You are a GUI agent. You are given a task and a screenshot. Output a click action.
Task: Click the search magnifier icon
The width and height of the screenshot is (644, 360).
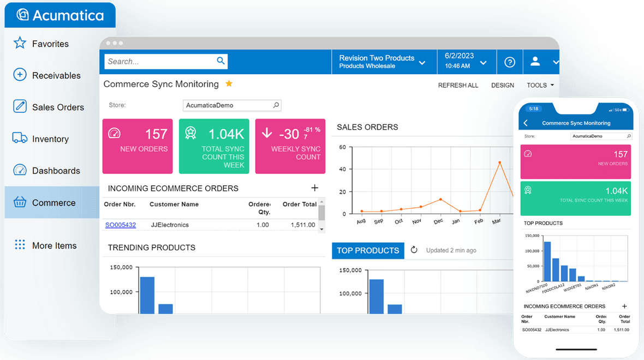(x=220, y=61)
